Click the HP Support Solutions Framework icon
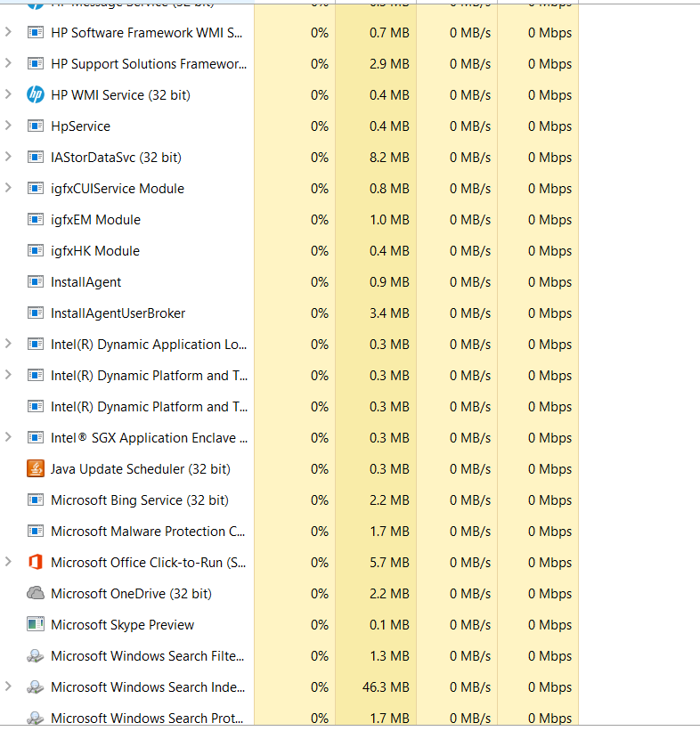This screenshot has width=700, height=731. (36, 64)
